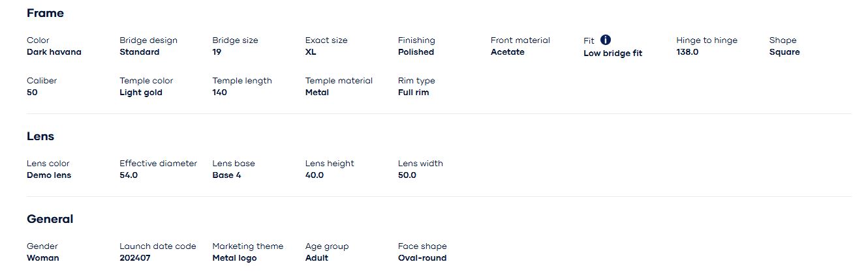This screenshot has height=277, width=868.
Task: Click the Effective diameter 54.0 value
Action: [129, 175]
